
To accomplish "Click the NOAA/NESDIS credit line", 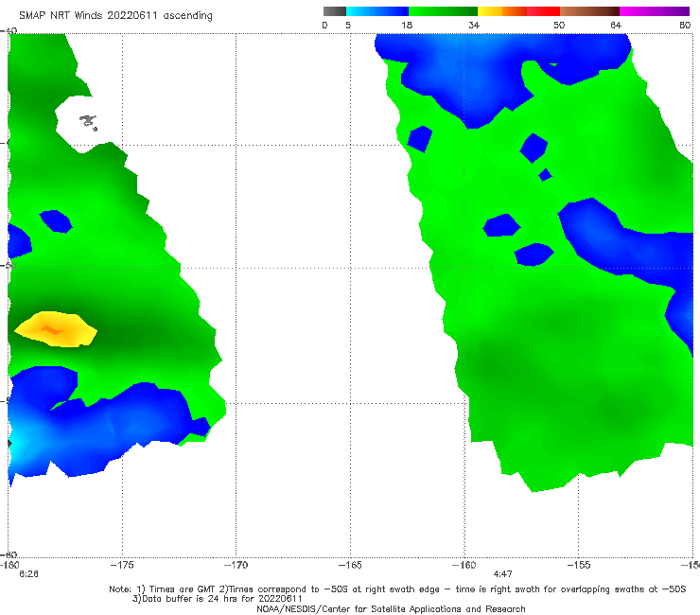I will tap(391, 608).
